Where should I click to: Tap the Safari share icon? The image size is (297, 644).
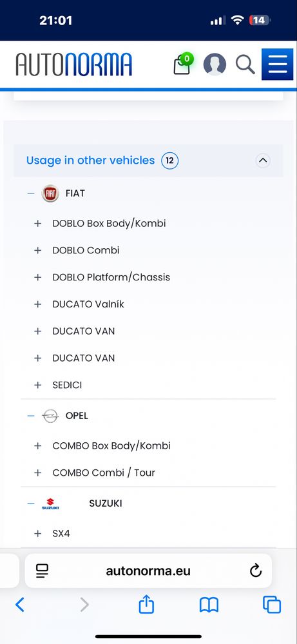click(x=146, y=605)
